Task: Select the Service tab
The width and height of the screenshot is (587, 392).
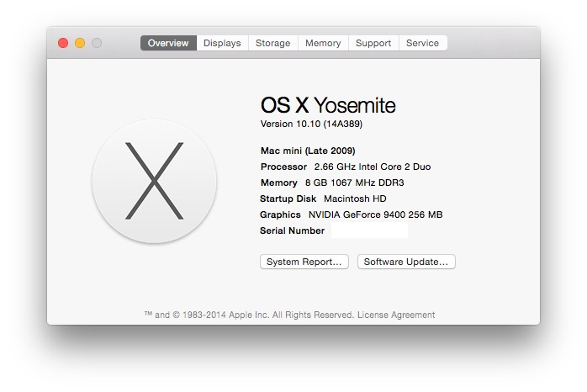Action: 423,43
